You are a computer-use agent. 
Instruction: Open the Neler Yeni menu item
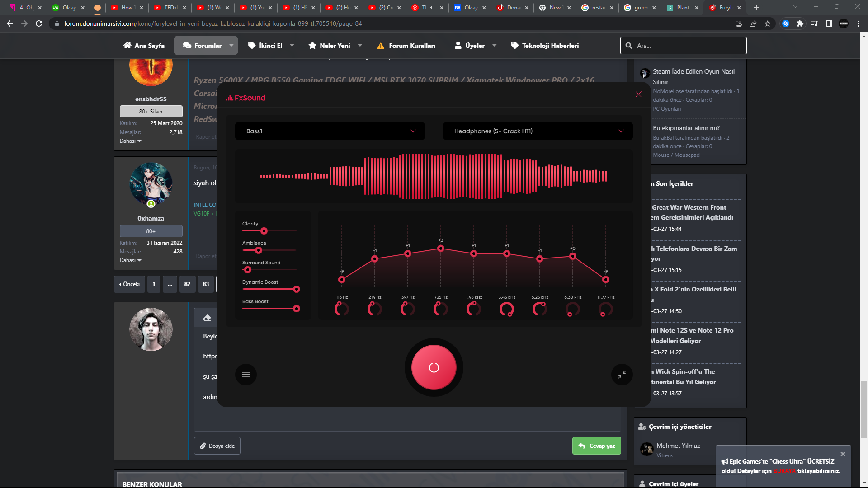(329, 46)
